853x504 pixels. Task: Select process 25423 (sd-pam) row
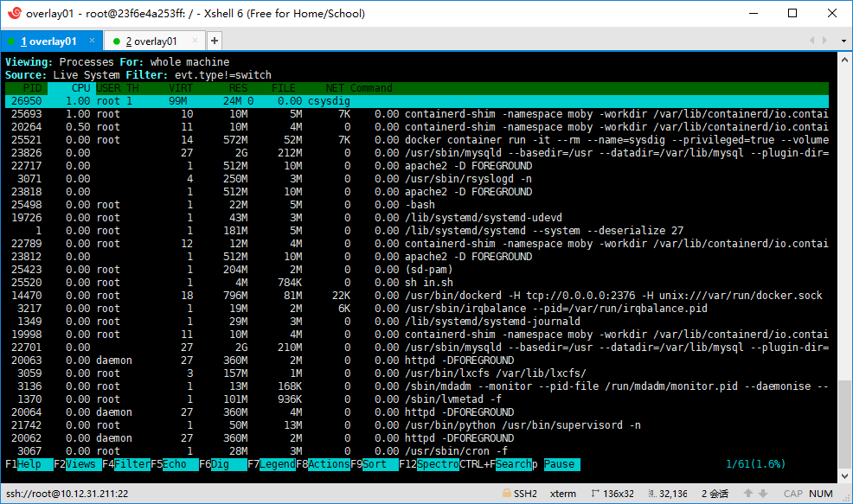[x=417, y=270]
